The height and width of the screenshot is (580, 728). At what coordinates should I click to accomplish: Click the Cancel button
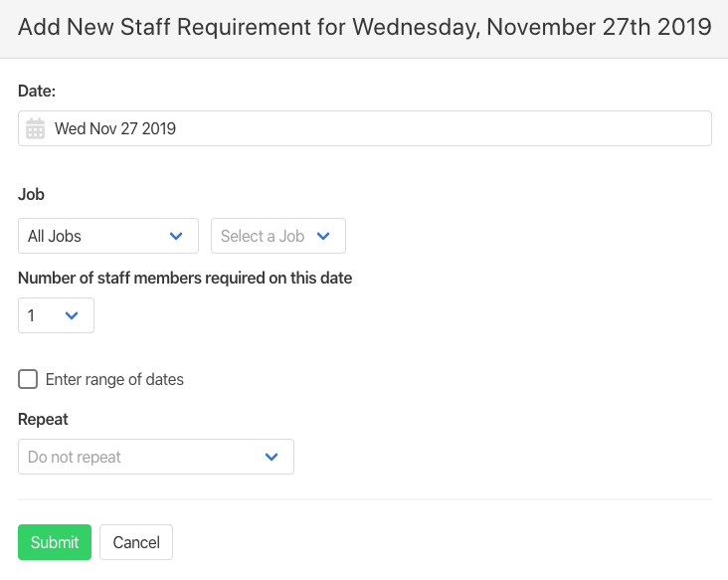tap(136, 542)
